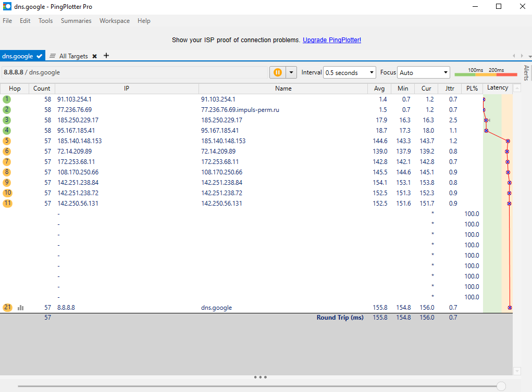Open the Summaries menu
The image size is (532, 392).
[x=76, y=21]
